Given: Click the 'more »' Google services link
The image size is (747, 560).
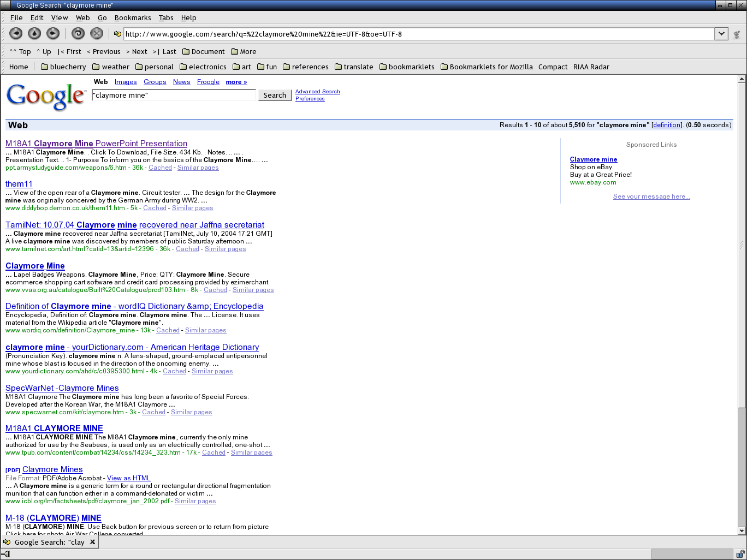Looking at the screenshot, I should pos(236,82).
